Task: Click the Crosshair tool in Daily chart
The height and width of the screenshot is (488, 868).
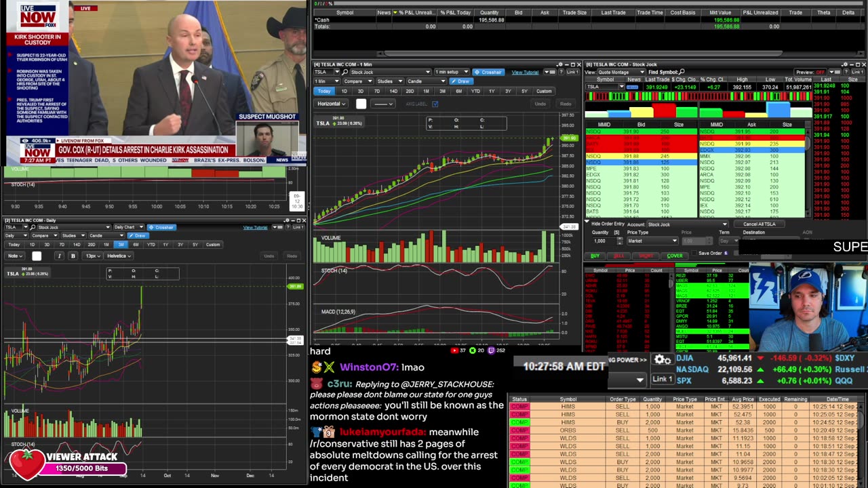Action: 161,227
